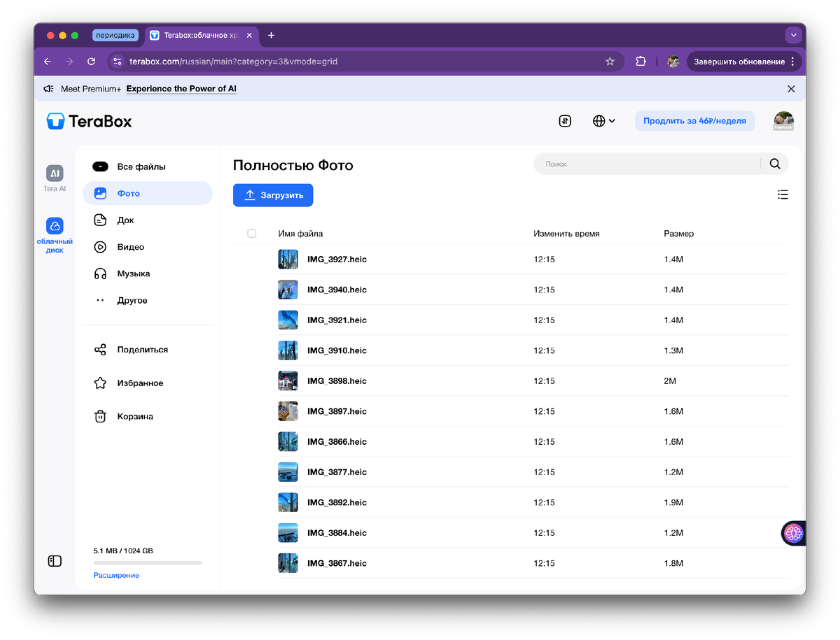The image size is (840, 640).
Task: Click the magnifier search icon
Action: point(775,164)
